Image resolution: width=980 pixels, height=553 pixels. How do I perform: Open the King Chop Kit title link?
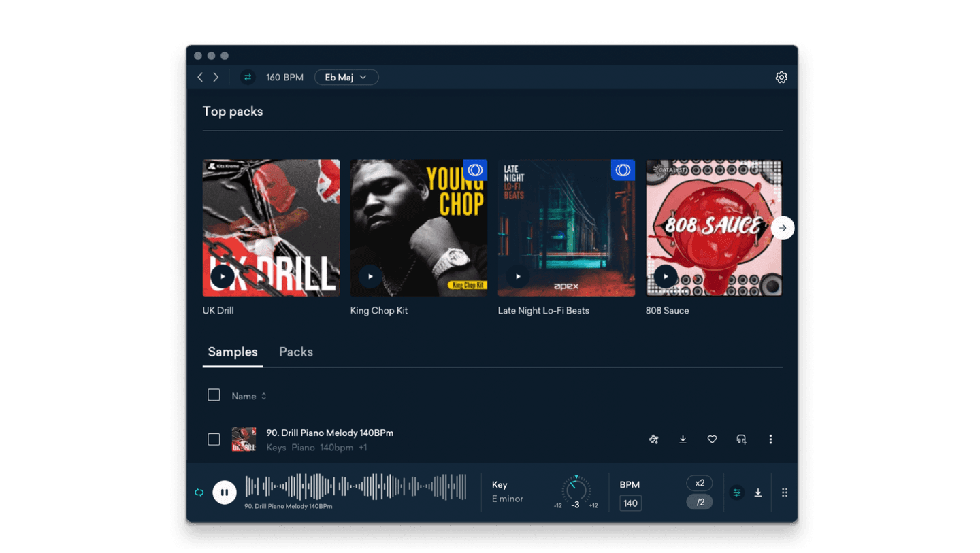point(379,311)
